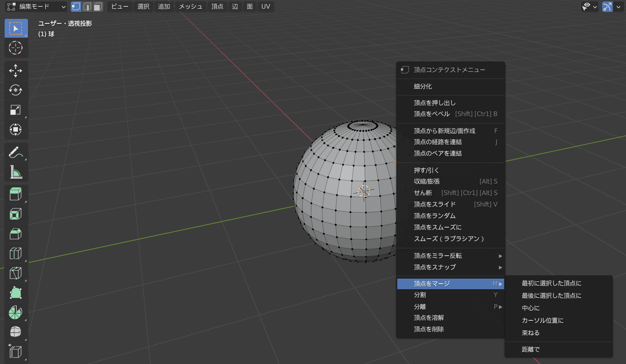This screenshot has height=364, width=626.
Task: Open the ビュー menu
Action: point(120,6)
